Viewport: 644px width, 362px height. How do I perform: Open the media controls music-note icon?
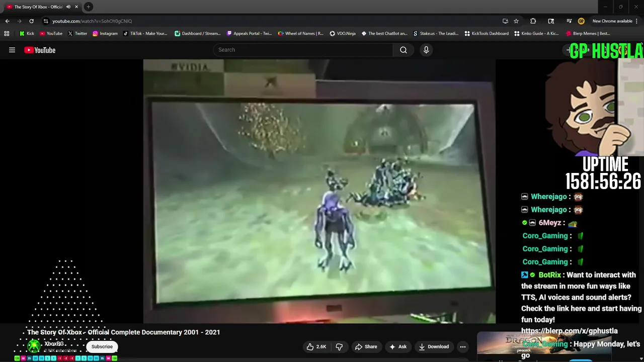(569, 21)
